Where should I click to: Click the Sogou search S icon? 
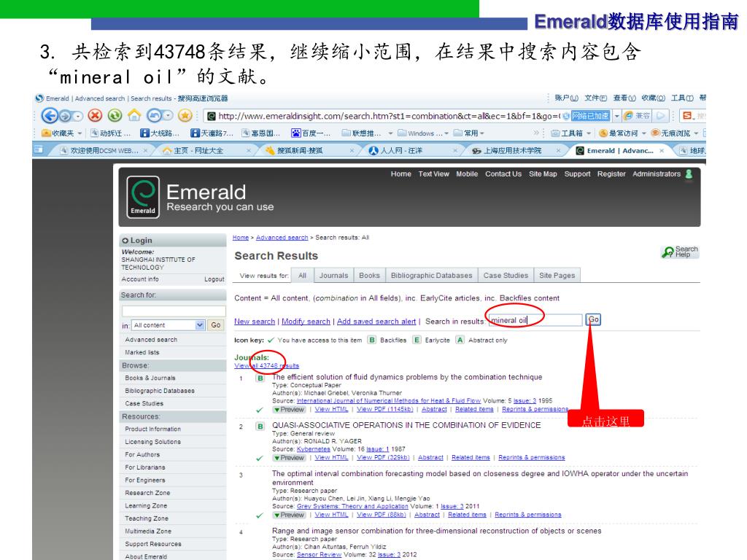[687, 116]
